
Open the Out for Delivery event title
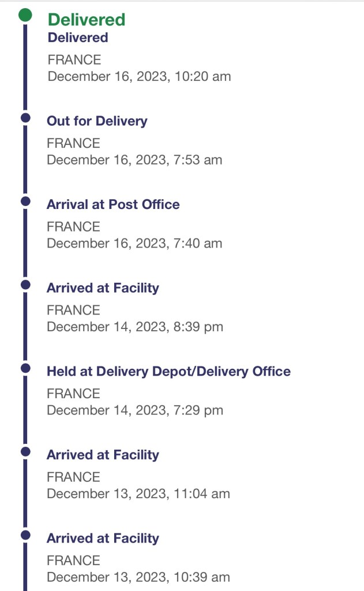tap(97, 121)
